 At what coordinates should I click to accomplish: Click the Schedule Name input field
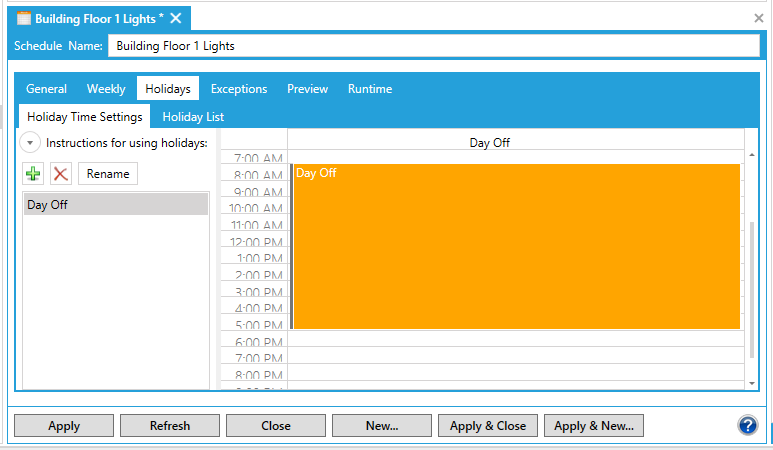433,46
